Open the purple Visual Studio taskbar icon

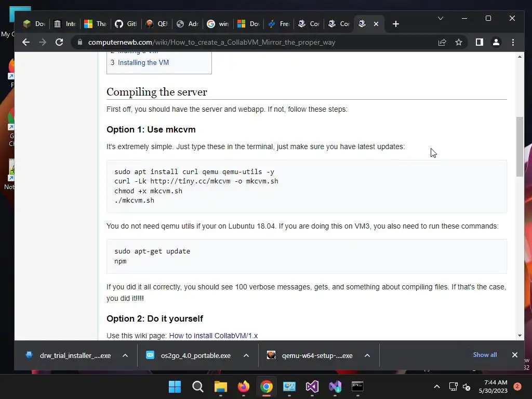[312, 387]
